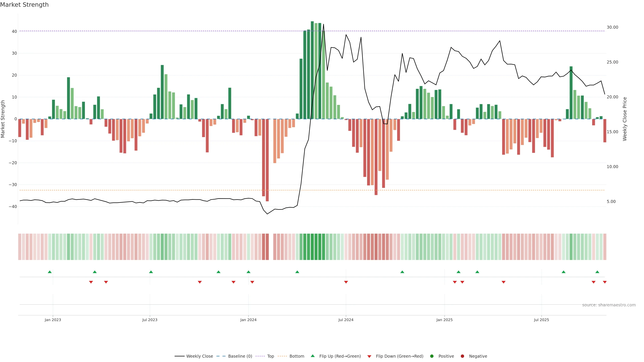Click the Market Strength chart title
Image resolution: width=644 pixels, height=362 pixels.
click(24, 5)
